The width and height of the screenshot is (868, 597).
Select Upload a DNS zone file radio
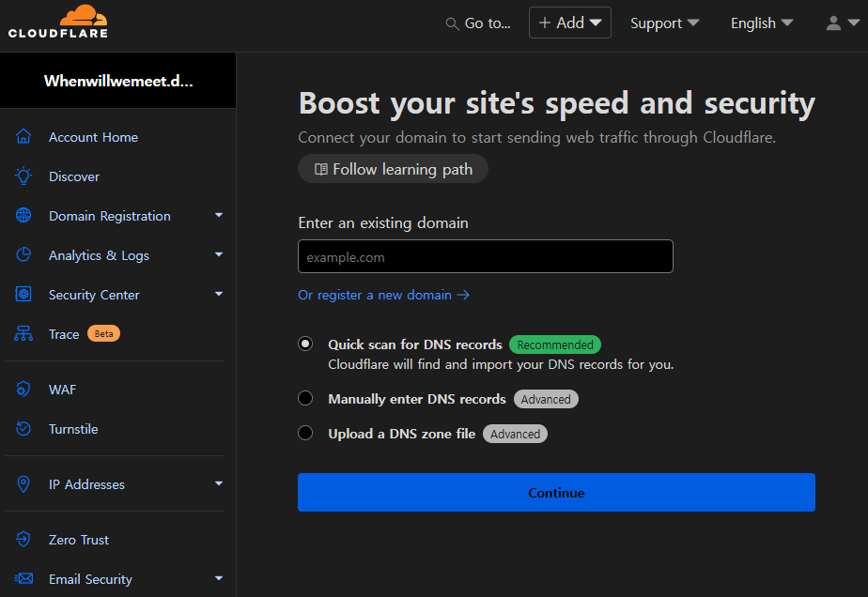(x=305, y=433)
